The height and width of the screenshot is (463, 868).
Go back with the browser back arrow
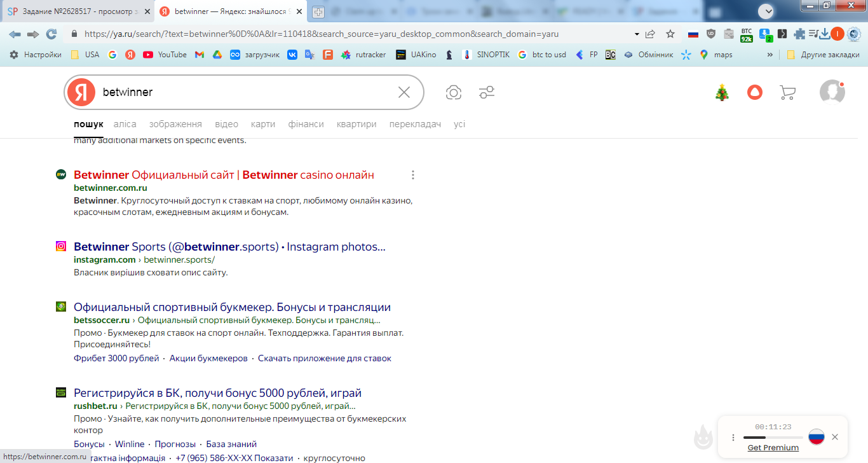(15, 34)
